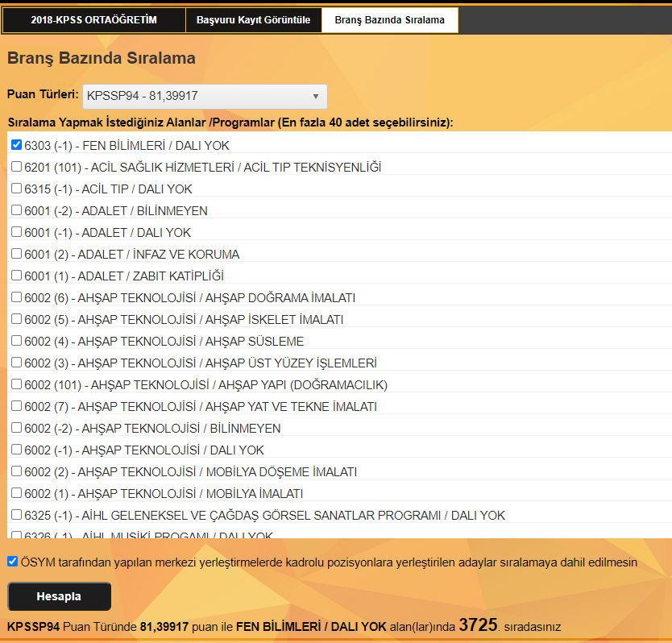Enable the AHŞAP SÜSLEME checkbox
The width and height of the screenshot is (672, 643).
click(16, 341)
